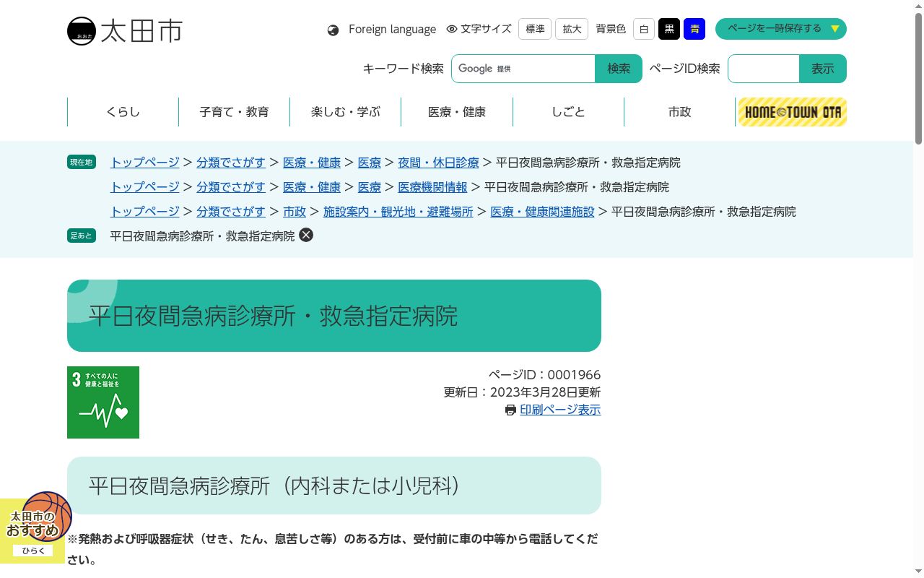Open 市政 link in third breadcrumb row

click(x=295, y=212)
